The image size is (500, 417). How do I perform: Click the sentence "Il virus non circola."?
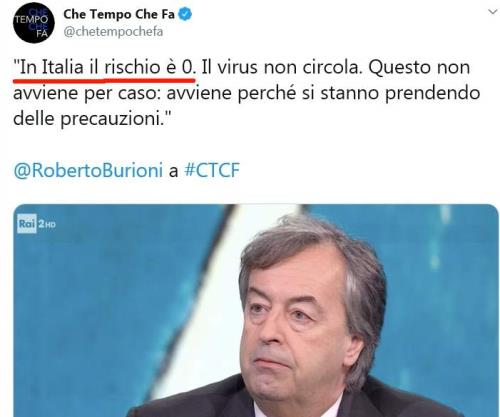pyautogui.click(x=282, y=67)
